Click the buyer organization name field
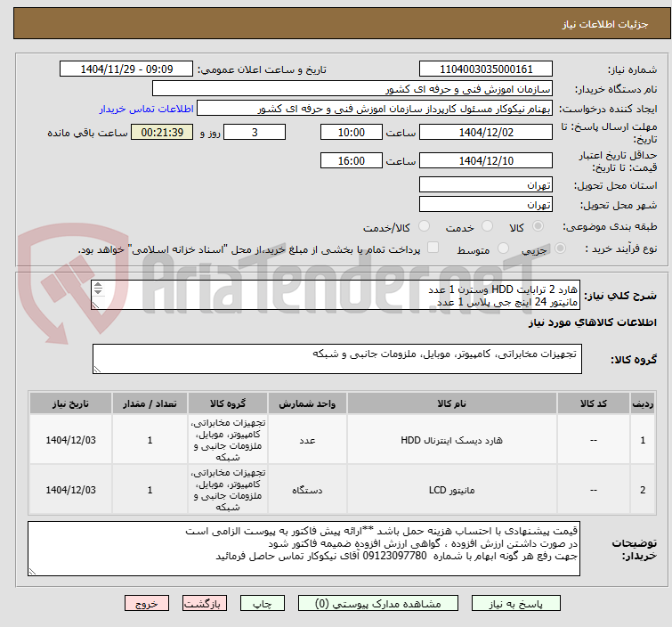The image size is (672, 627). coord(352,89)
